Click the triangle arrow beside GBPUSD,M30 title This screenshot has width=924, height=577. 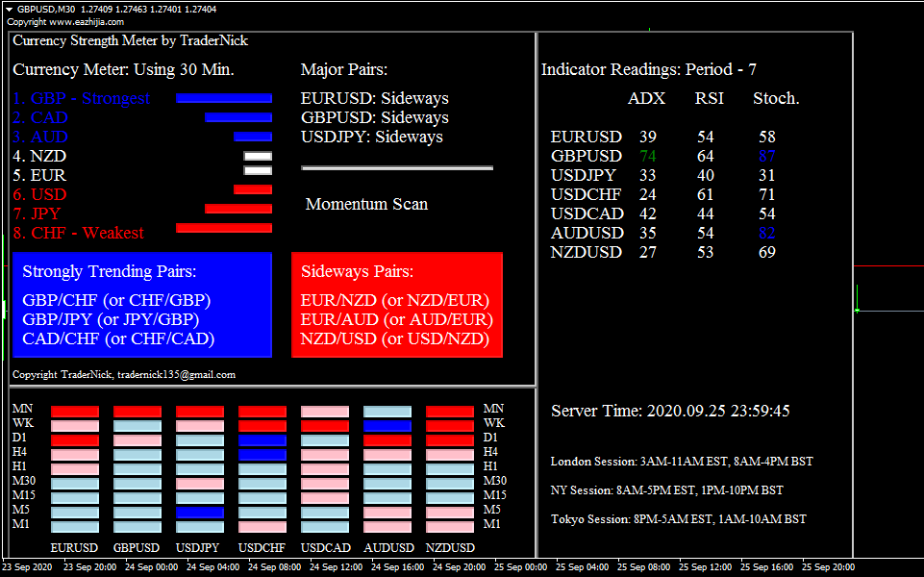pyautogui.click(x=9, y=9)
